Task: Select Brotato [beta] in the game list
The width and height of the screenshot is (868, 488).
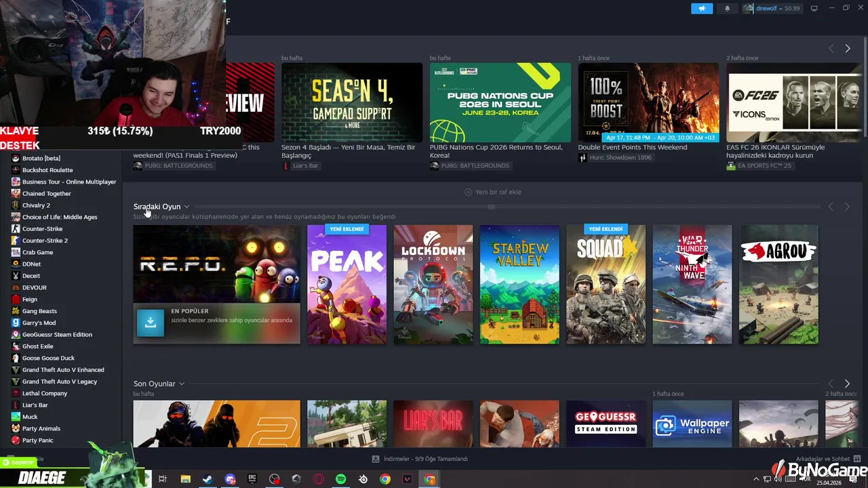Action: coord(41,158)
